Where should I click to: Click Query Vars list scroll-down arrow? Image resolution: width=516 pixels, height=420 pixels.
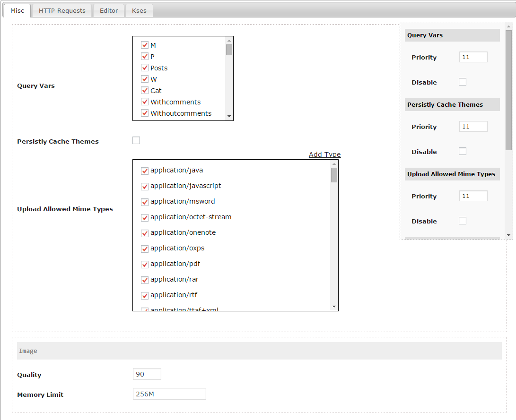[229, 116]
